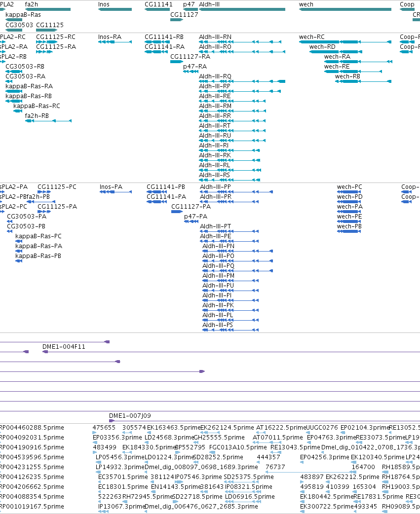The image size is (420, 514).
Task: Select the 444357 feature label
Action: coord(269,457)
